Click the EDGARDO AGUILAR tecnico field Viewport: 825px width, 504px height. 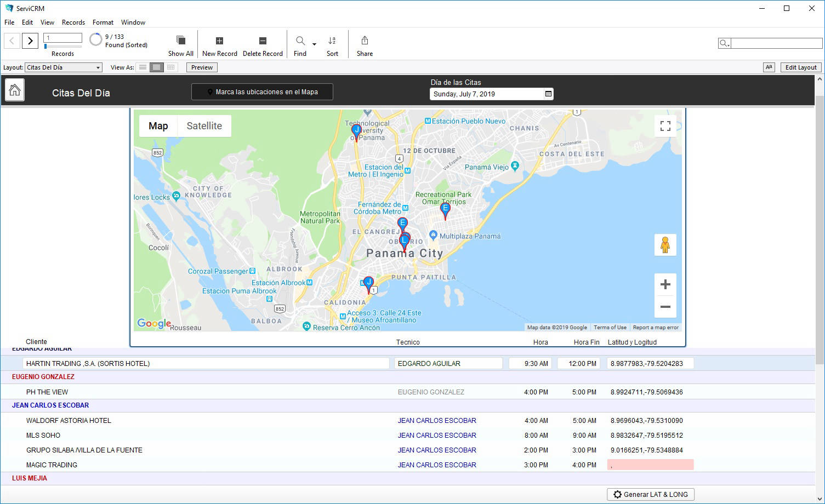tap(448, 363)
